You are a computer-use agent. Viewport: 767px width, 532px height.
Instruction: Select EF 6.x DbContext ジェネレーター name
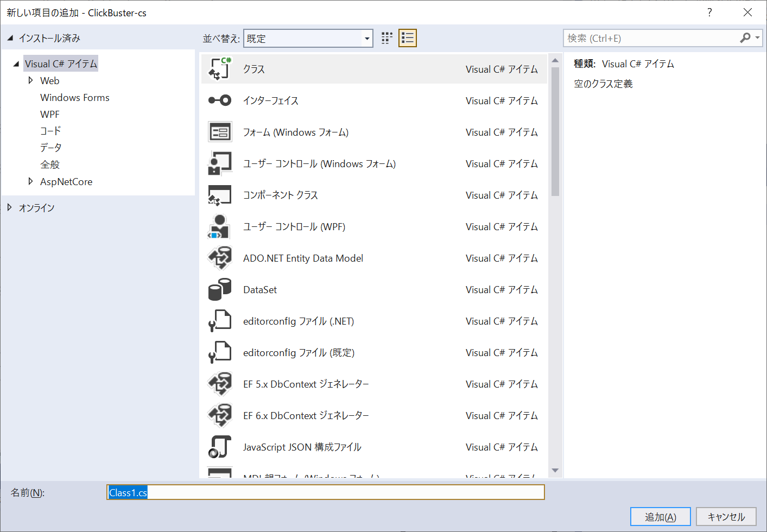(306, 415)
